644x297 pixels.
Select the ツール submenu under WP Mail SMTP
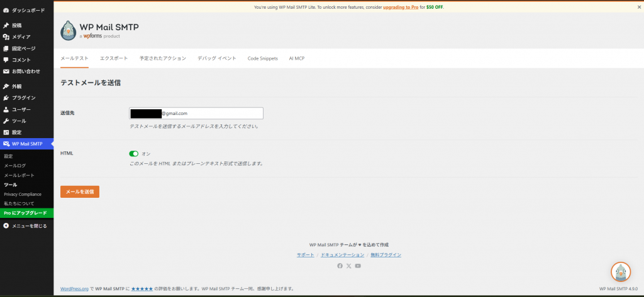[x=10, y=185]
